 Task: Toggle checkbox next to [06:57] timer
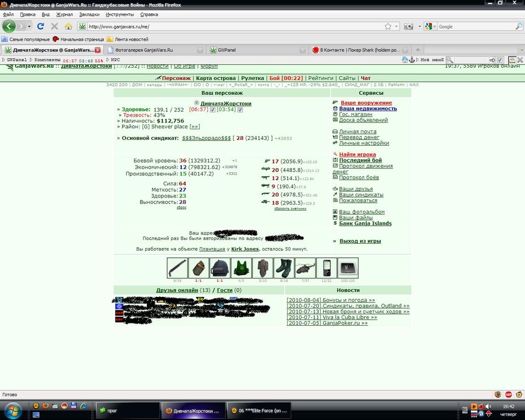tap(213, 110)
